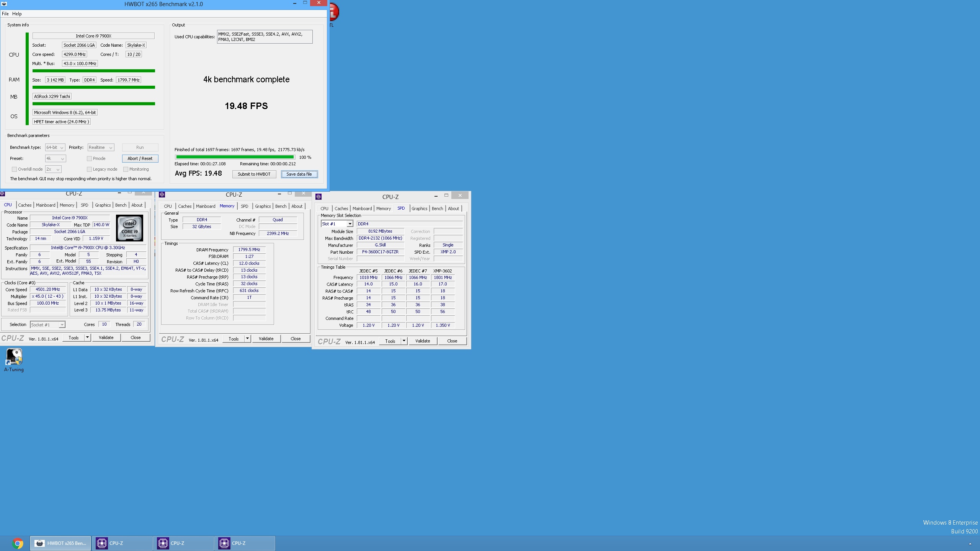
Task: Activate the third CPU-Z taskbar button
Action: 245,543
